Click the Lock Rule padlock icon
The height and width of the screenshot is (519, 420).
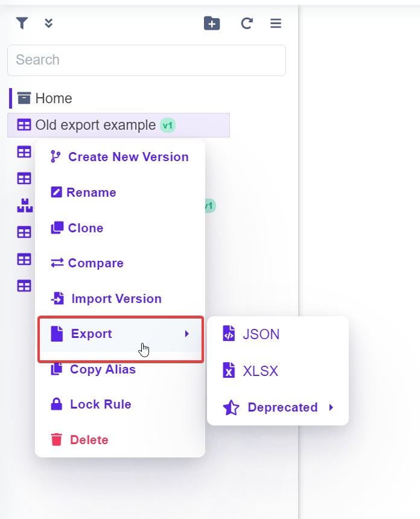click(x=57, y=404)
